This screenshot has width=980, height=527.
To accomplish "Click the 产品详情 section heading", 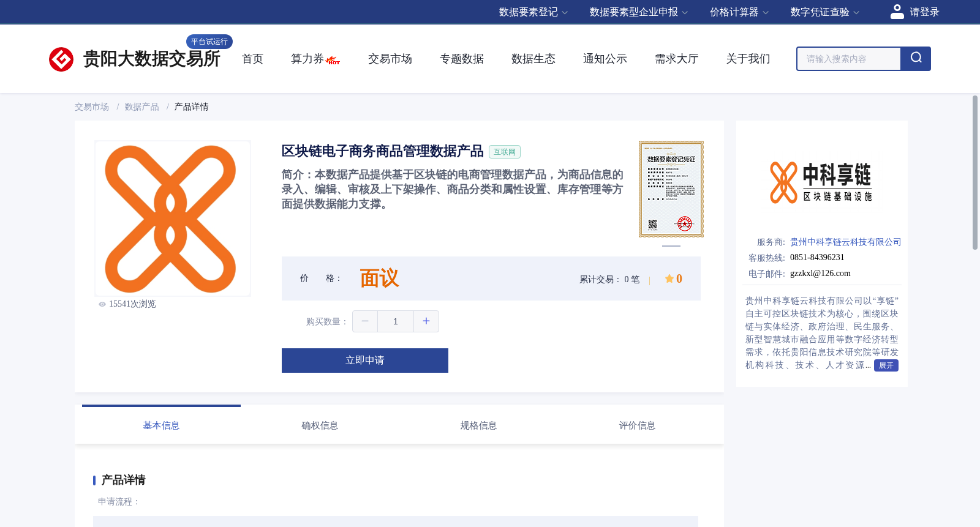I will 124,480.
